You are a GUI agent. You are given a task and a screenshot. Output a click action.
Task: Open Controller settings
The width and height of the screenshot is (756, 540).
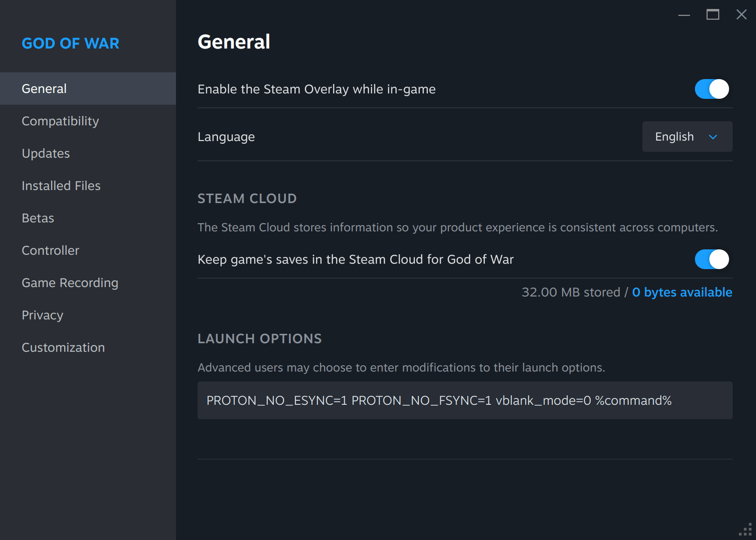(x=50, y=250)
